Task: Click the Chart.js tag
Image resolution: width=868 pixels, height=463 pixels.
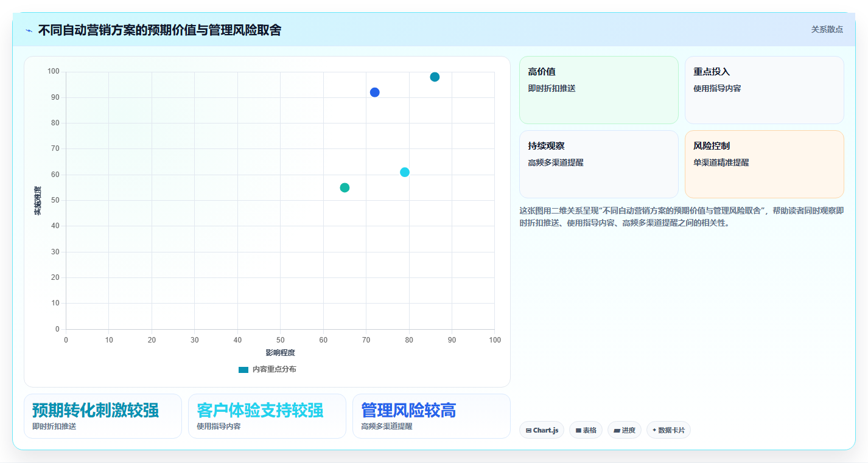Action: (542, 430)
